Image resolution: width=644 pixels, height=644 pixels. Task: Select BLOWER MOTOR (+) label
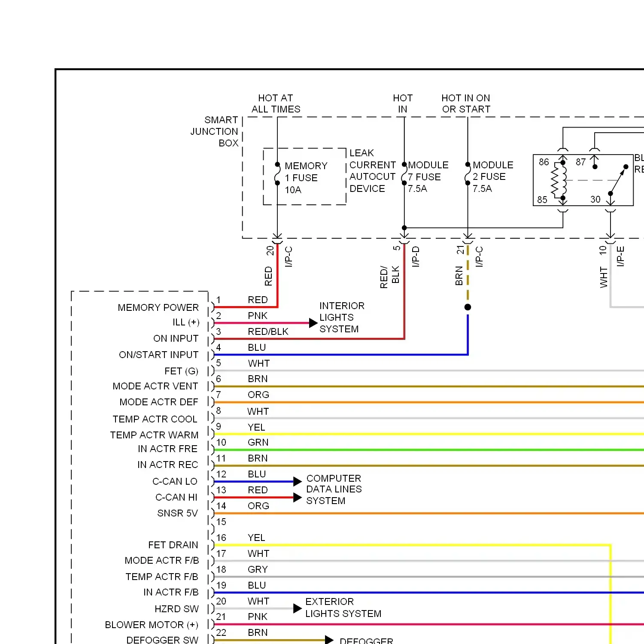click(152, 625)
